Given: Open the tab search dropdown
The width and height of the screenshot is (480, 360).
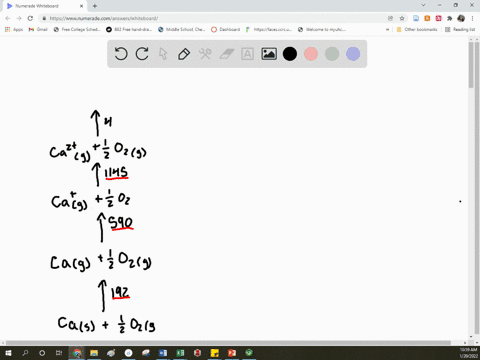Looking at the screenshot, I should click(423, 5).
